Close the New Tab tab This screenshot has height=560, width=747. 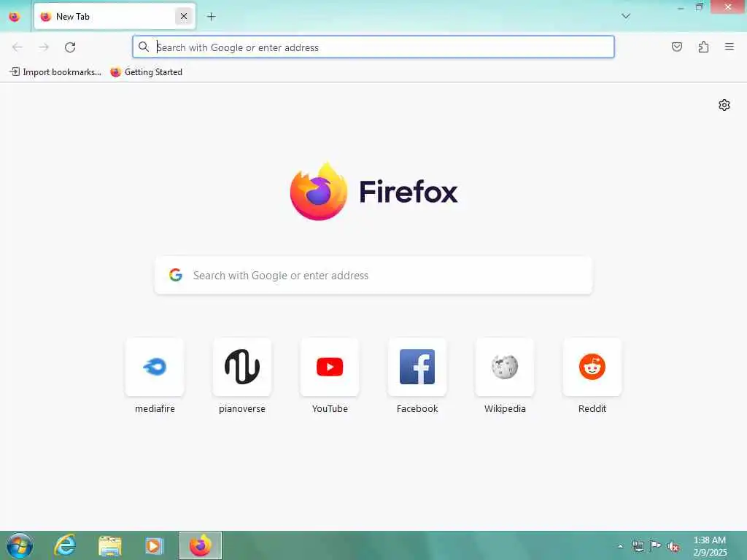183,17
